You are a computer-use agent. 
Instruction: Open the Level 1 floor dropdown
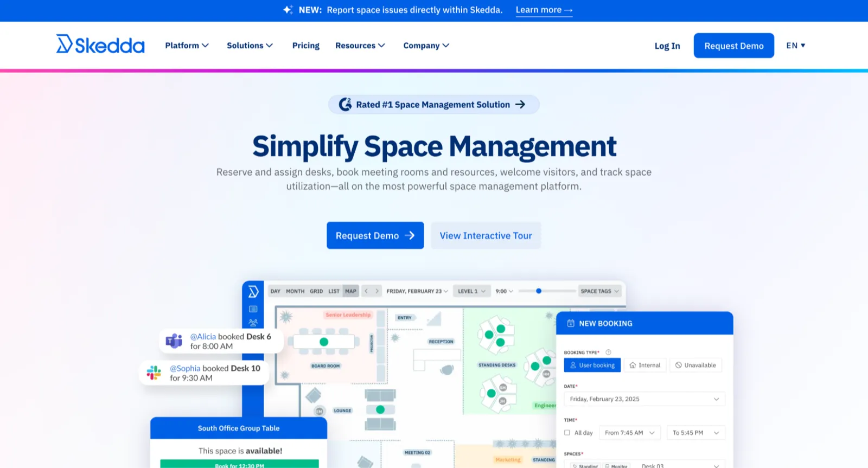(471, 291)
